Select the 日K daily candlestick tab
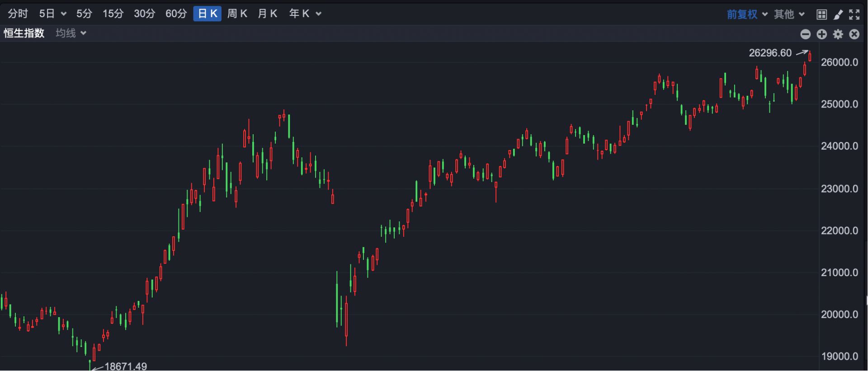The height and width of the screenshot is (371, 868). tap(208, 14)
